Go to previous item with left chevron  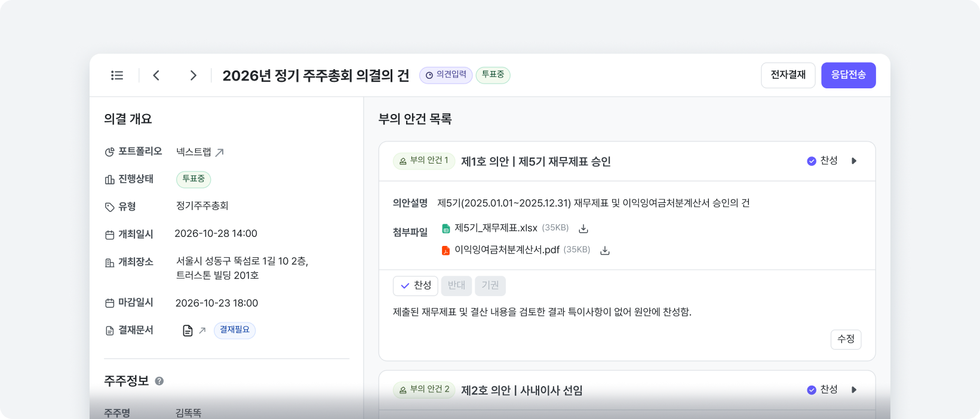[x=156, y=75]
